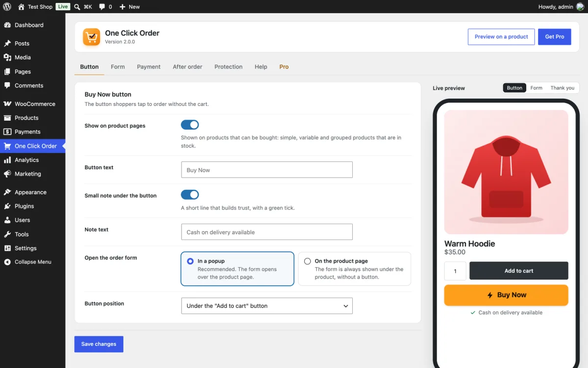Viewport: 588px width, 368px height.
Task: Click the Products icon in sidebar
Action: [7, 118]
